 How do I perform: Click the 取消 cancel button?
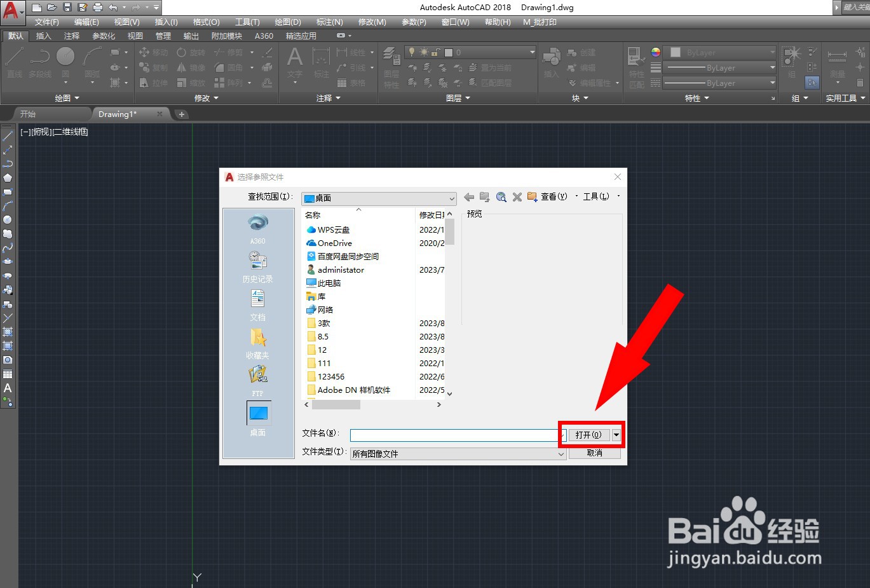[x=595, y=453]
